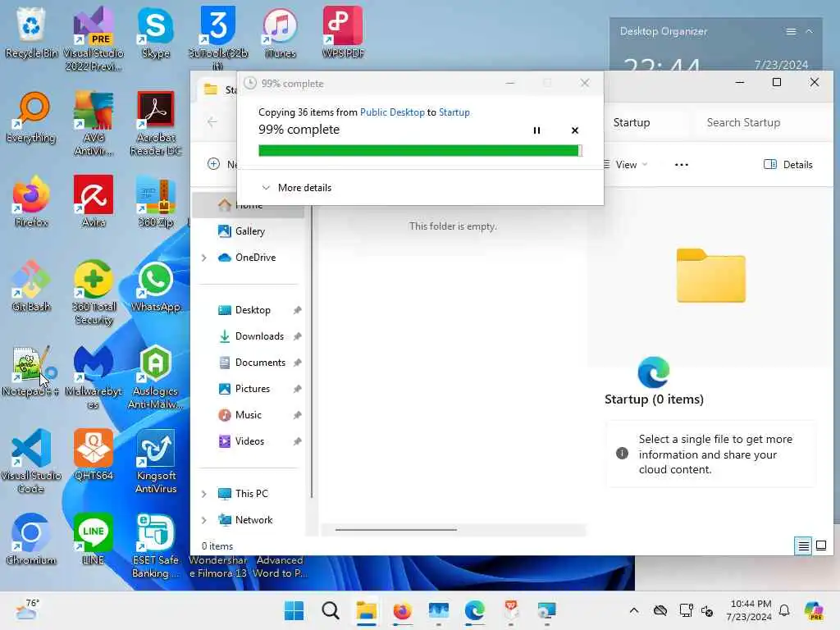Open the Skype desktop shortcut

[x=155, y=32]
